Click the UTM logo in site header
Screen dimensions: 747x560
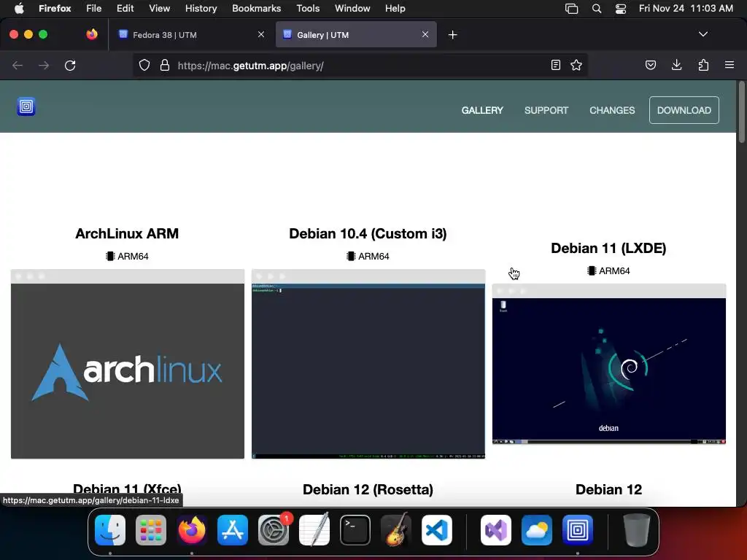tap(26, 106)
